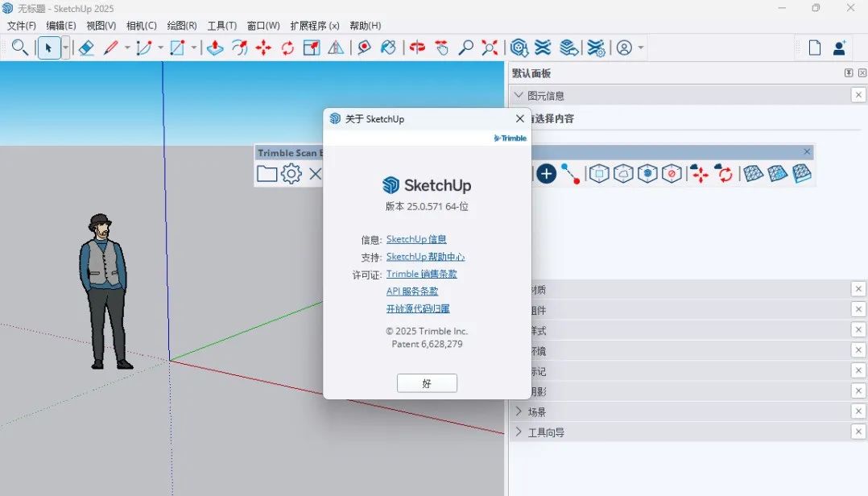This screenshot has height=496, width=868.
Task: Select the two-point line scan tool
Action: 570,174
